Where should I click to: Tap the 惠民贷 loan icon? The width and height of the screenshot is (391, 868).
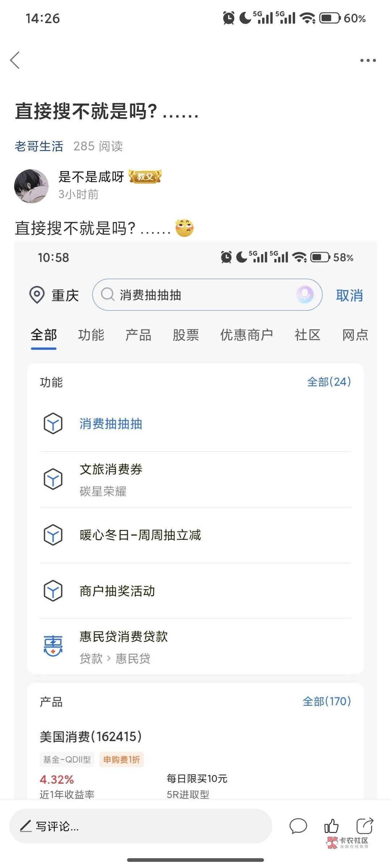53,646
